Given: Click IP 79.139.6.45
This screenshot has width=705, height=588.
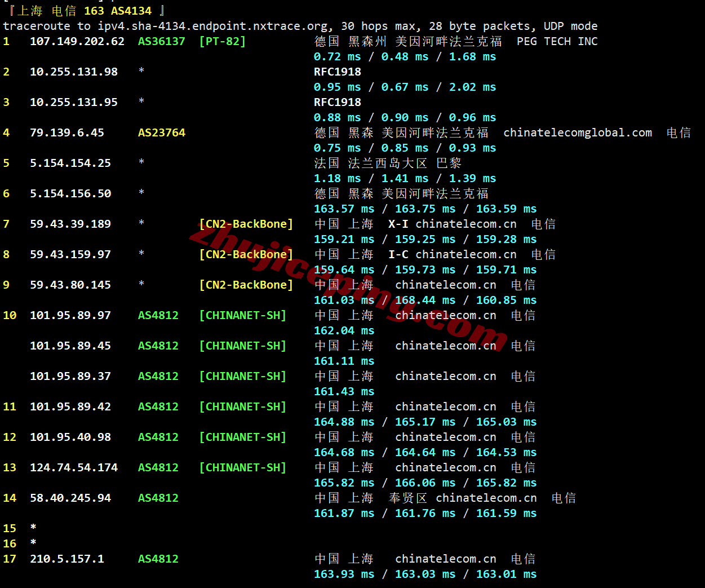Looking at the screenshot, I should [x=67, y=132].
